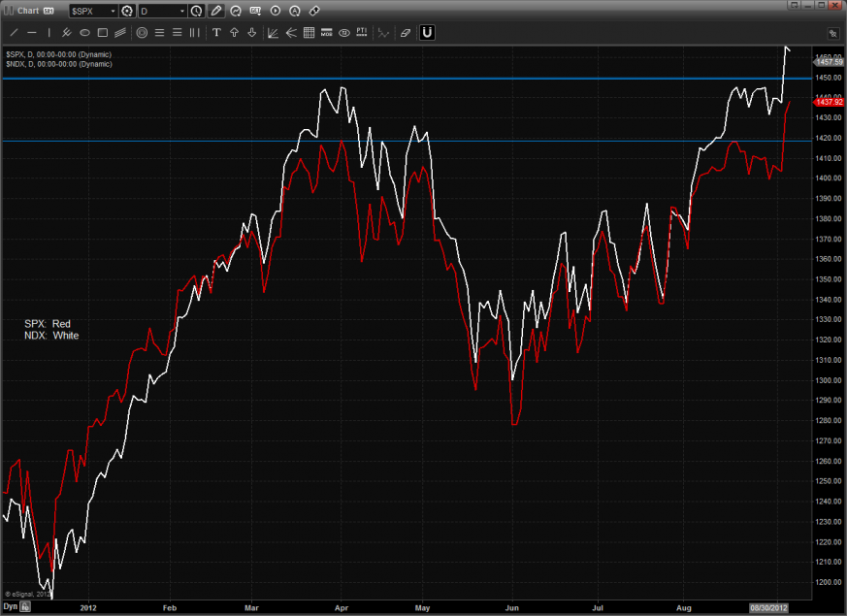The image size is (847, 616).
Task: Open the studies menu icon
Action: coord(236,11)
